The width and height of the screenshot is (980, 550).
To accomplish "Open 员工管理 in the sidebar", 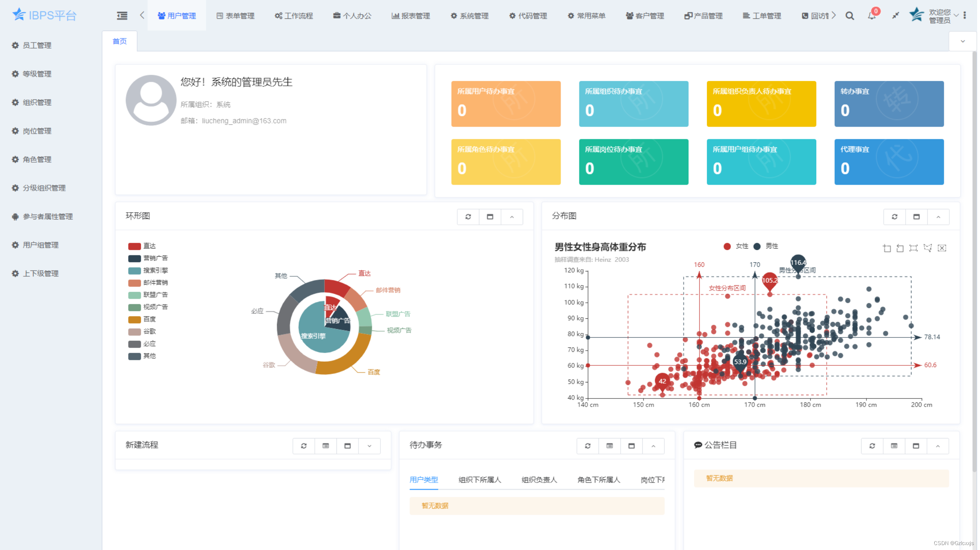I will click(37, 45).
